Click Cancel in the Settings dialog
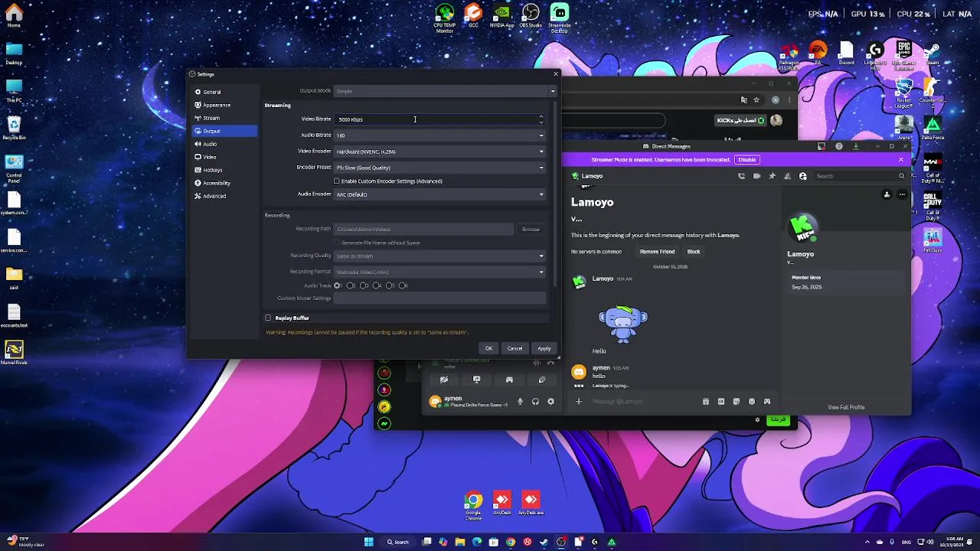980x551 pixels. 514,348
